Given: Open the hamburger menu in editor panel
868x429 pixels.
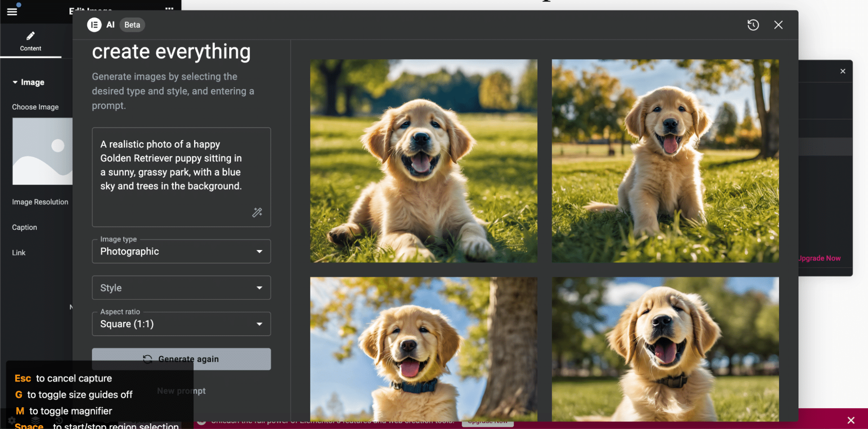Looking at the screenshot, I should pos(12,12).
